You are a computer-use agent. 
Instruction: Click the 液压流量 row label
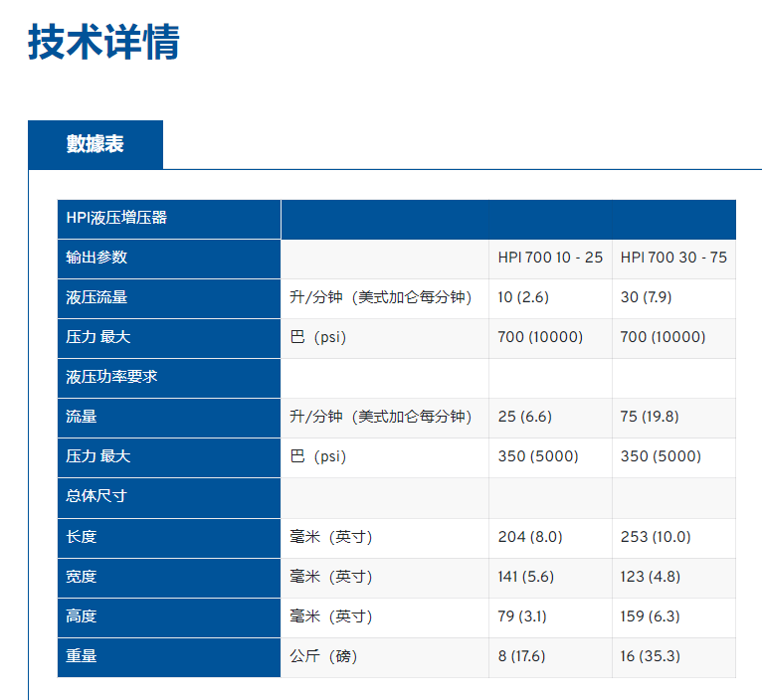click(97, 297)
